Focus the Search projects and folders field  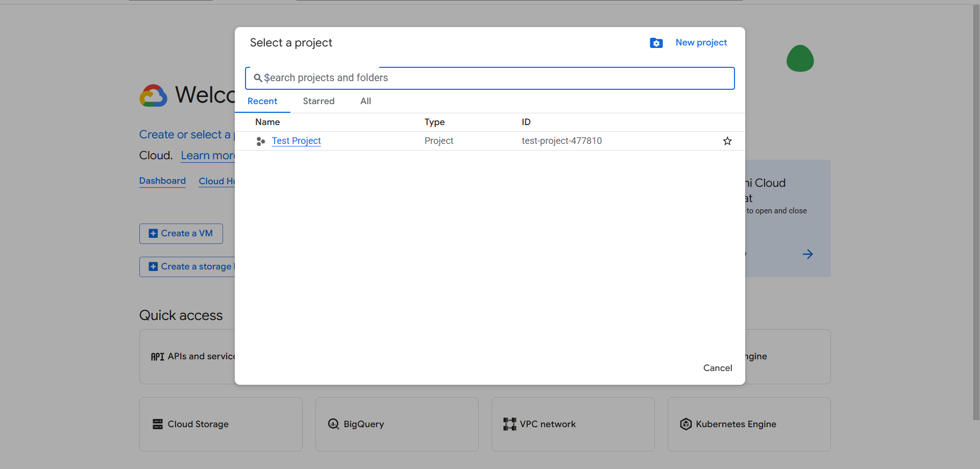tap(490, 78)
